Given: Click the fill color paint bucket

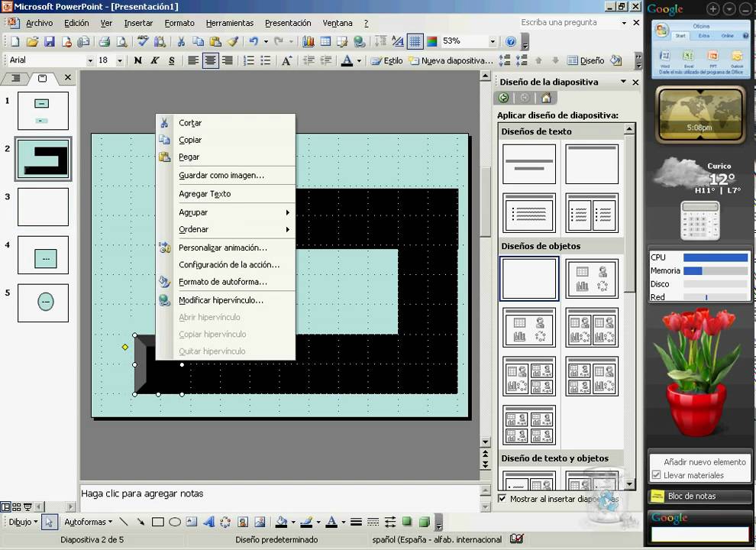Looking at the screenshot, I should [x=281, y=522].
